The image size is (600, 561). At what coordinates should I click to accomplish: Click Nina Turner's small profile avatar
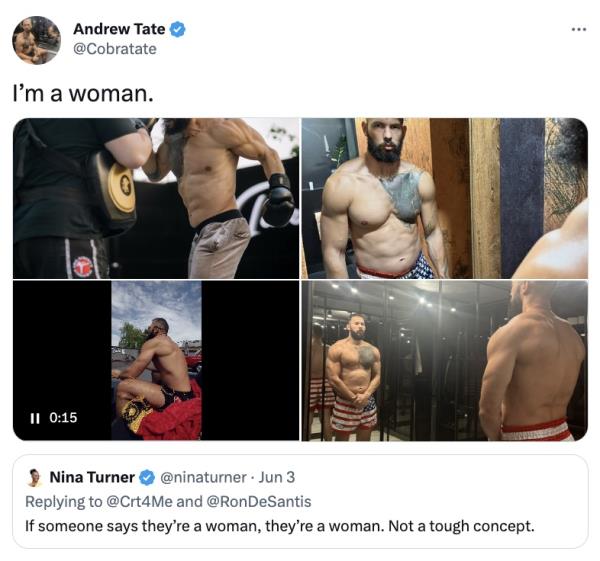(x=35, y=477)
